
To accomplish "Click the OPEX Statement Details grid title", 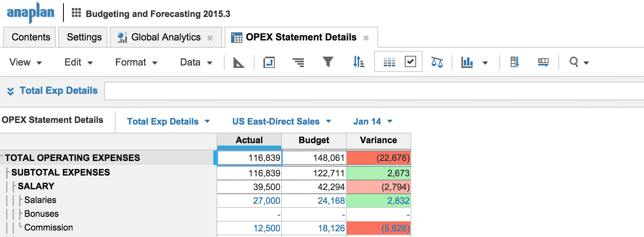I will 53,120.
